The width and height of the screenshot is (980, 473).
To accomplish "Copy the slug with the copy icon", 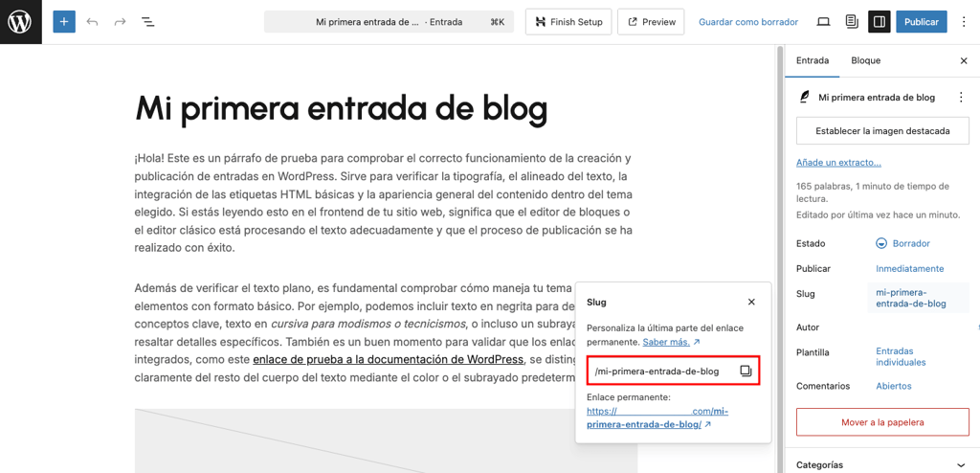I will 746,371.
